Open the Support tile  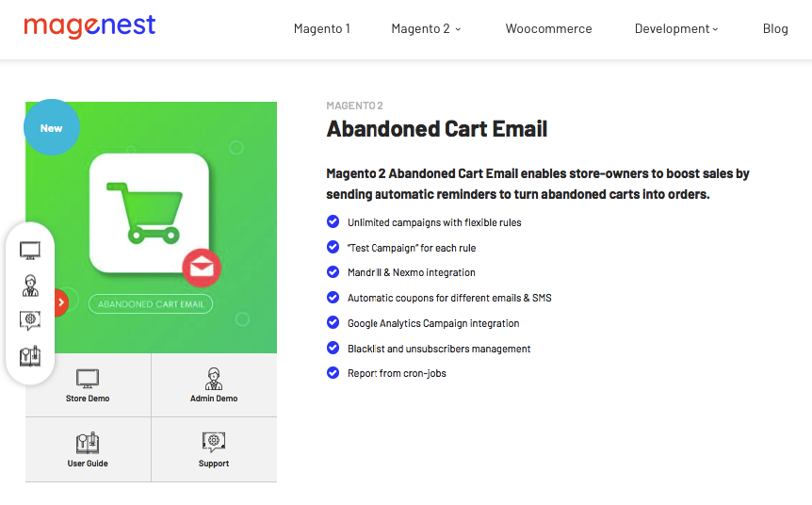[x=214, y=449]
